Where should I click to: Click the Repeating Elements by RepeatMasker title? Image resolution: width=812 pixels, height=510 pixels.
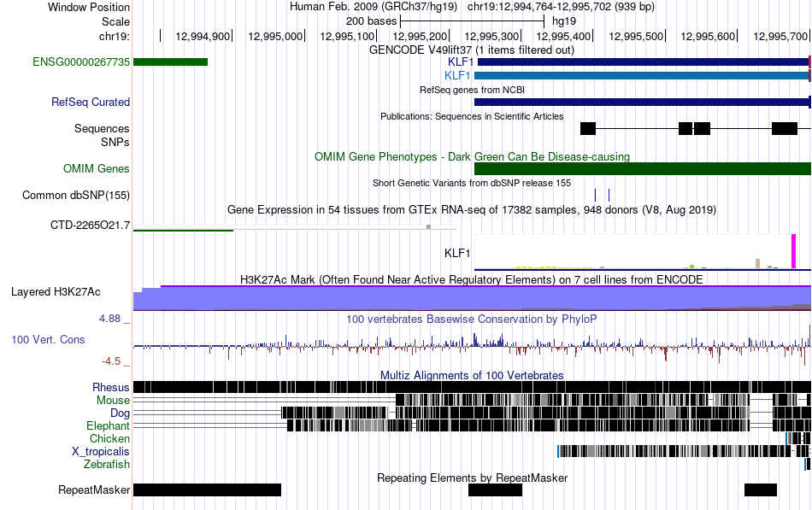473,478
